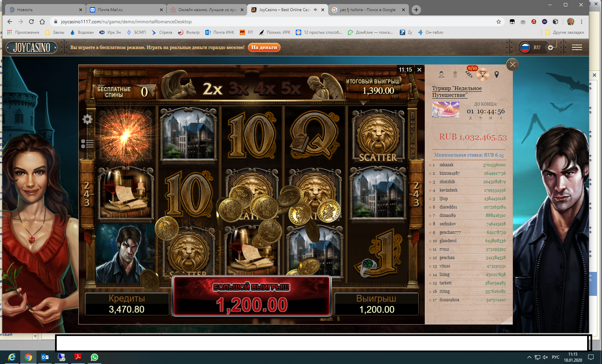
Task: Open WhatsApp from the taskbar
Action: [x=95, y=357]
